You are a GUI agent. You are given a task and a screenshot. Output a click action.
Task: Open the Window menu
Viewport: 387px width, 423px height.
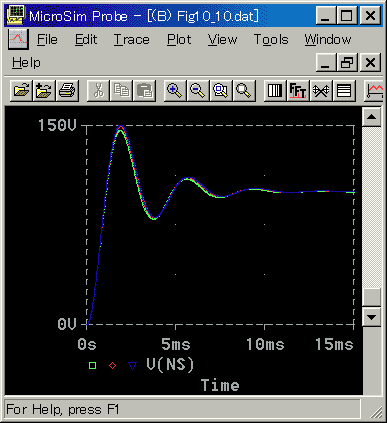328,40
